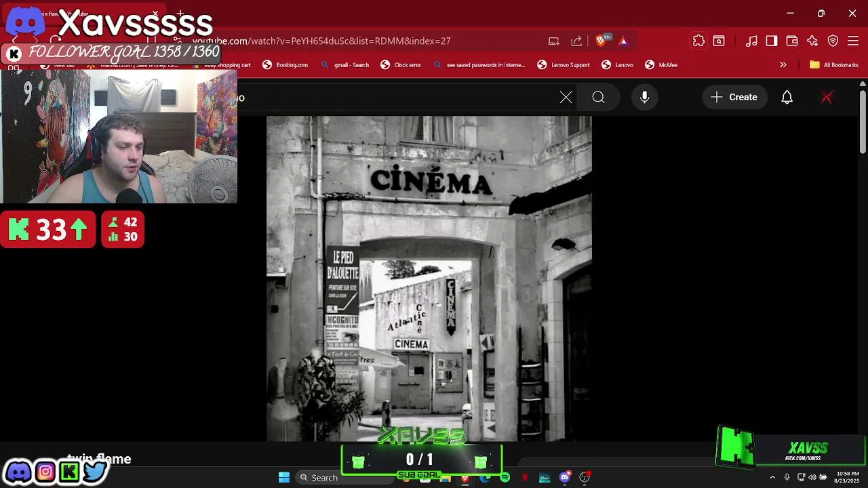This screenshot has height=488, width=868.
Task: Open the Brave browser taskbar icon
Action: coord(465,479)
